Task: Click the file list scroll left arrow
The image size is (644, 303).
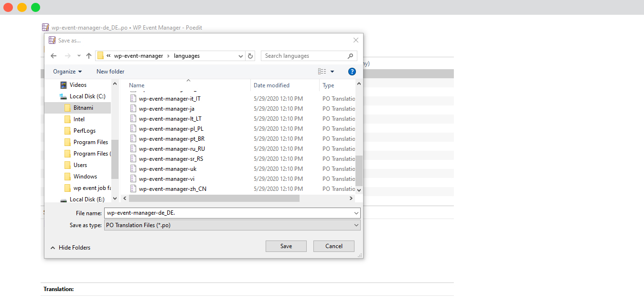Action: pyautogui.click(x=125, y=198)
